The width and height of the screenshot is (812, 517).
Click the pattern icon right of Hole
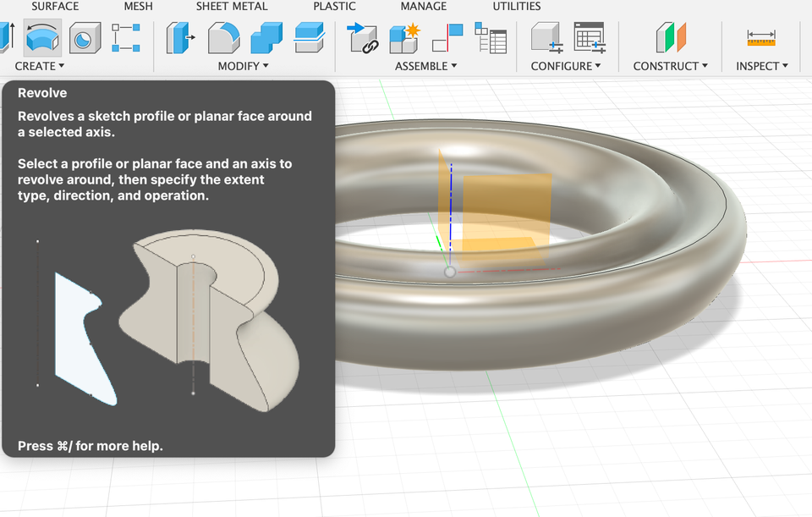pos(126,38)
